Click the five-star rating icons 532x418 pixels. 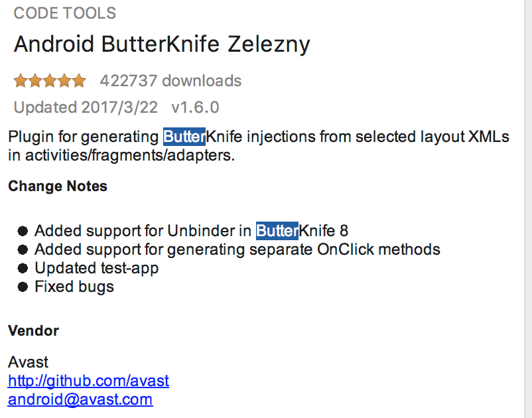click(50, 81)
